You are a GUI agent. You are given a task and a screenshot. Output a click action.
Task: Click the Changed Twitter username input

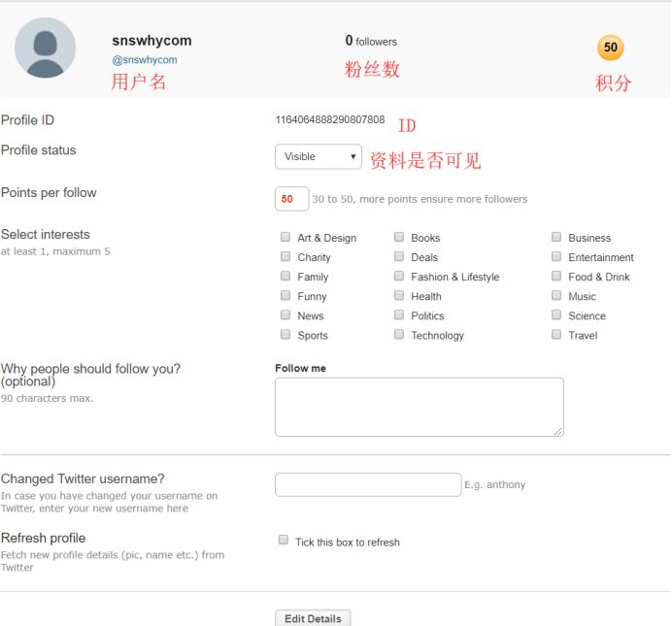pos(368,484)
